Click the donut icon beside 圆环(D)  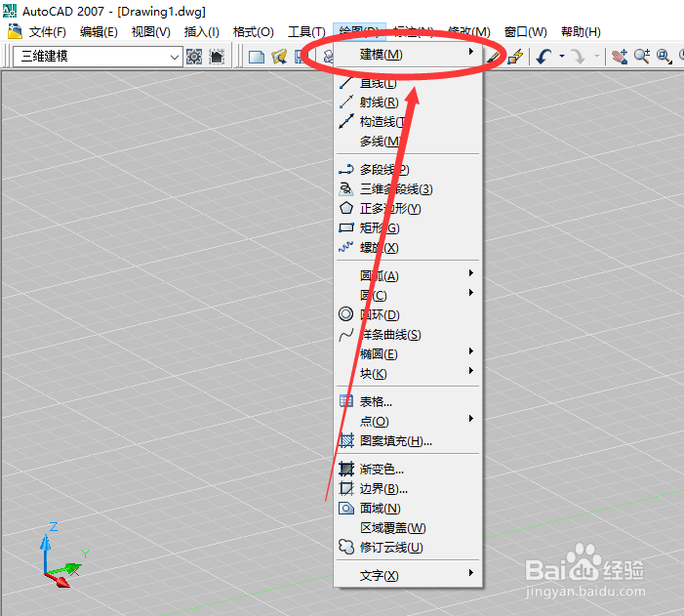pos(346,314)
